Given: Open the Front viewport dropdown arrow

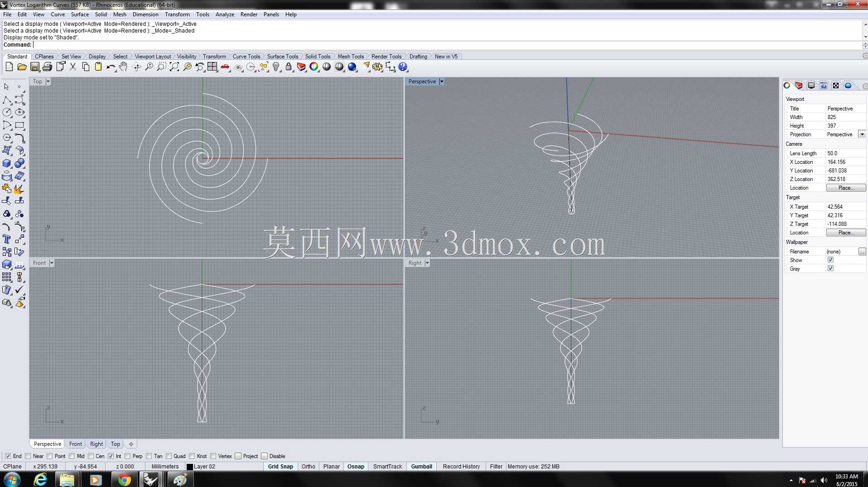Looking at the screenshot, I should (x=52, y=263).
